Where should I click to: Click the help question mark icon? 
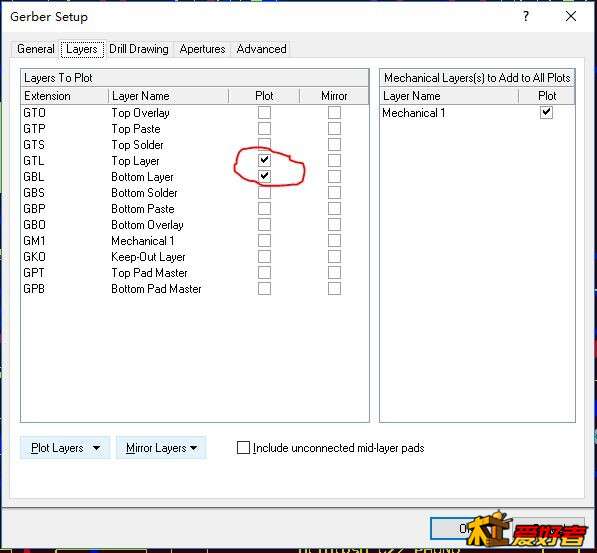click(x=526, y=16)
